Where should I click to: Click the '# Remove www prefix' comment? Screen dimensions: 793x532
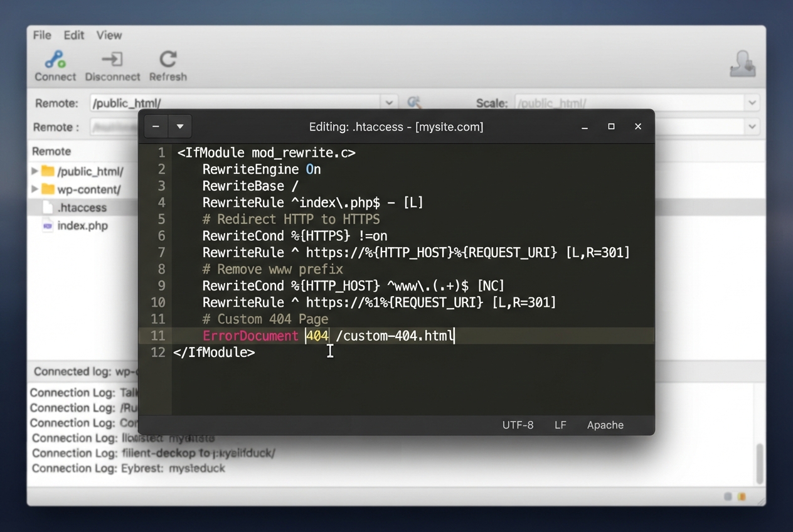click(272, 269)
